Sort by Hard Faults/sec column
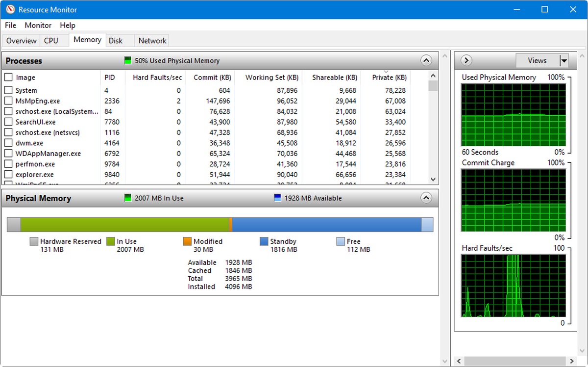588x367 pixels. [x=155, y=77]
